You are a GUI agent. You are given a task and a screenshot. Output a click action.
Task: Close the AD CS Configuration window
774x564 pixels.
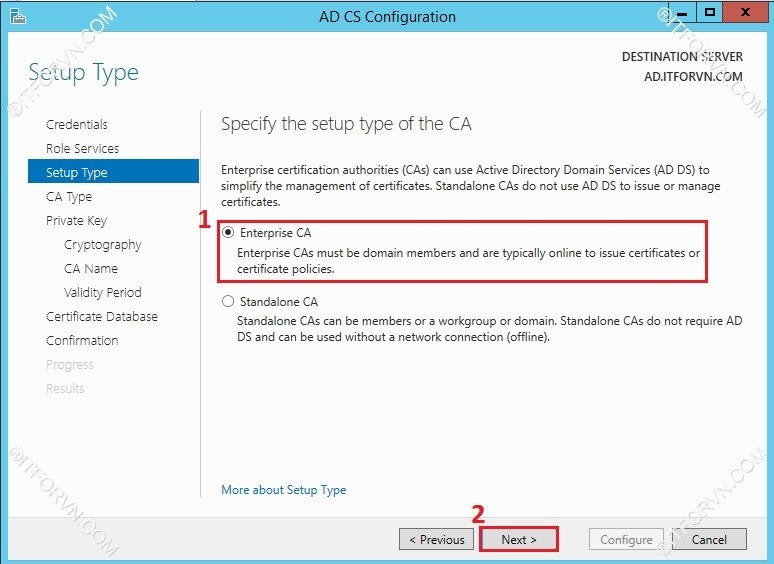(745, 14)
